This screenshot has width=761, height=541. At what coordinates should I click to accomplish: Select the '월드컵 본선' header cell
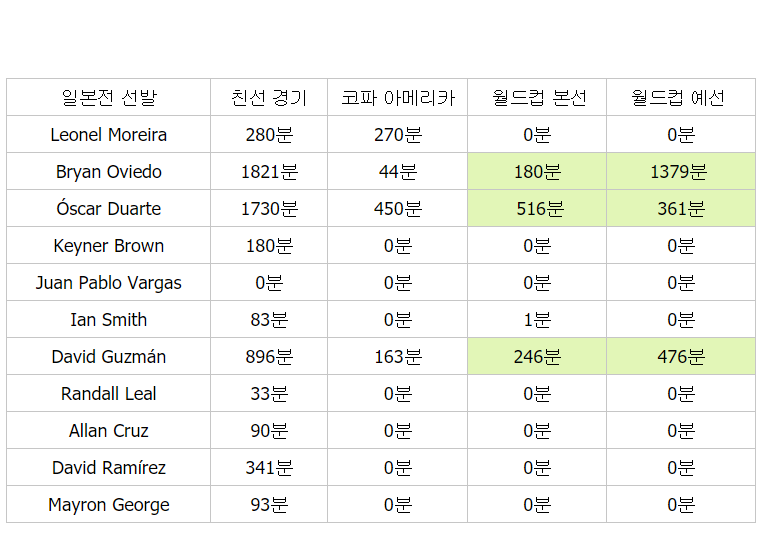coord(537,98)
